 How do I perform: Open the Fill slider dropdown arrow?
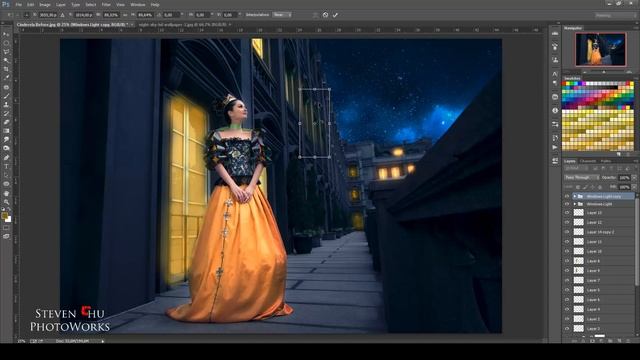click(634, 187)
